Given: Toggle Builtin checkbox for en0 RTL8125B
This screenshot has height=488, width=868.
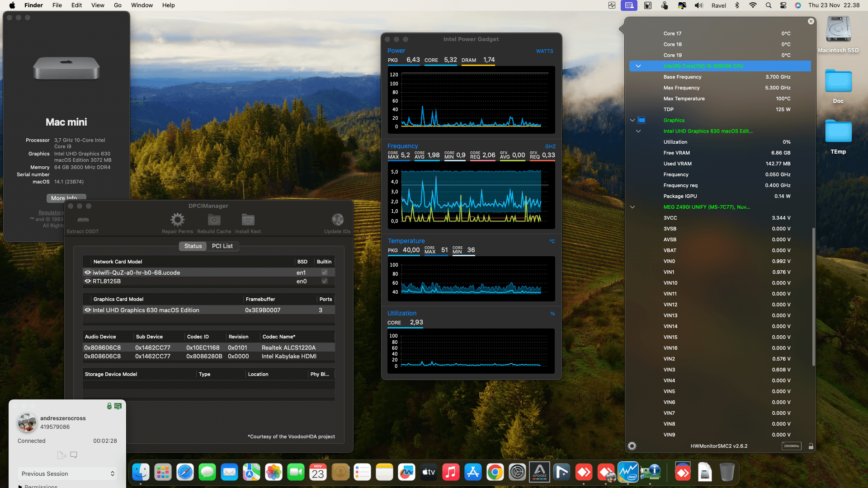Looking at the screenshot, I should (x=324, y=281).
